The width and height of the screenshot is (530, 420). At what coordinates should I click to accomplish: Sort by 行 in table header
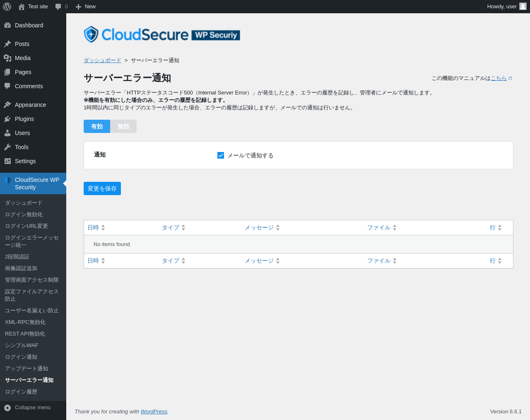coord(496,228)
